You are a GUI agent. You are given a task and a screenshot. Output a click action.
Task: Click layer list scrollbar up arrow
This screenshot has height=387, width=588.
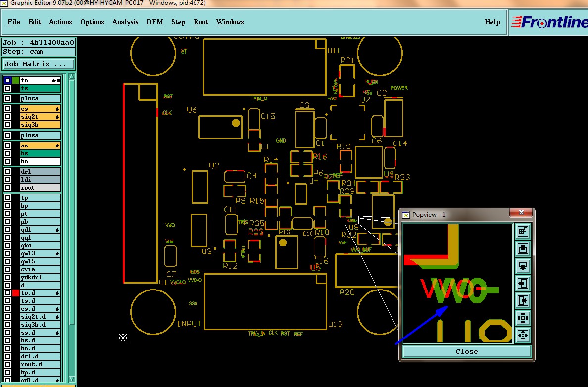[x=72, y=77]
